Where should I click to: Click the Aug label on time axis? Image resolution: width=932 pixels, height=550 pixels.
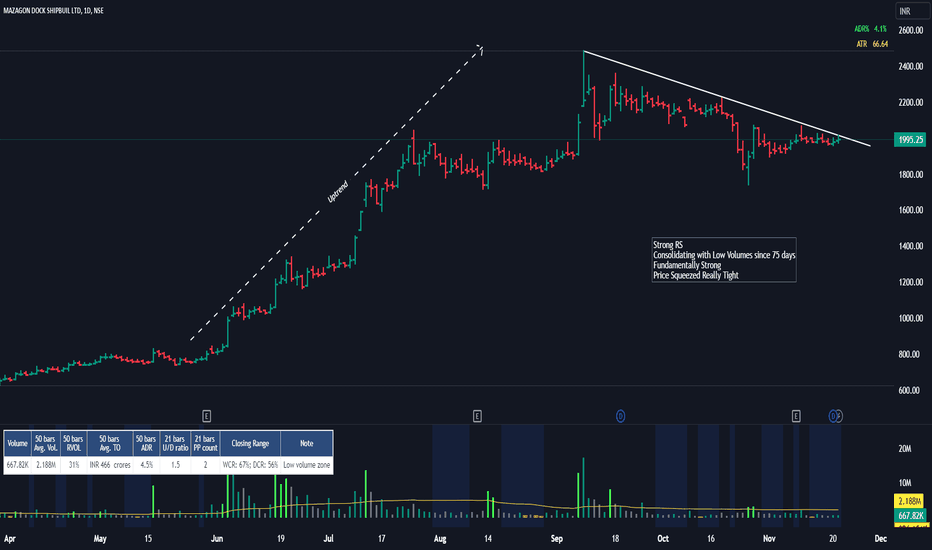(440, 539)
